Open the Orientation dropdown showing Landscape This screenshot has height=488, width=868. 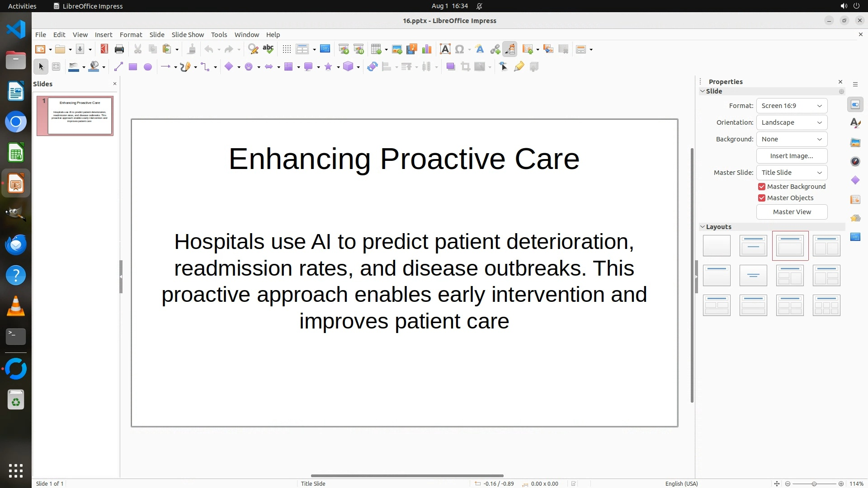(791, 122)
